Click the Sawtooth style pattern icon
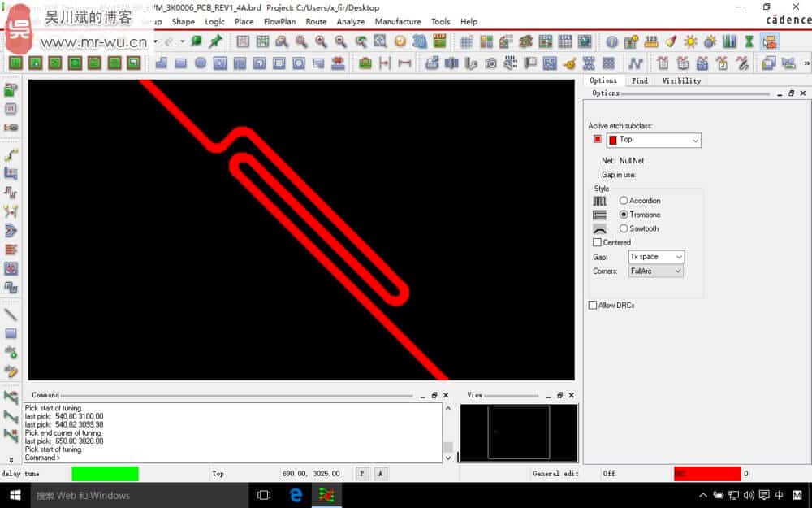The image size is (812, 508). 599,229
